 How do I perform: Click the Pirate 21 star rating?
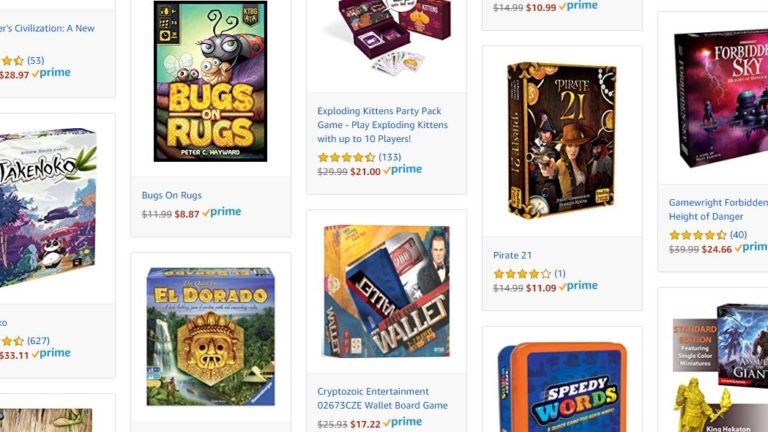pyautogui.click(x=522, y=274)
